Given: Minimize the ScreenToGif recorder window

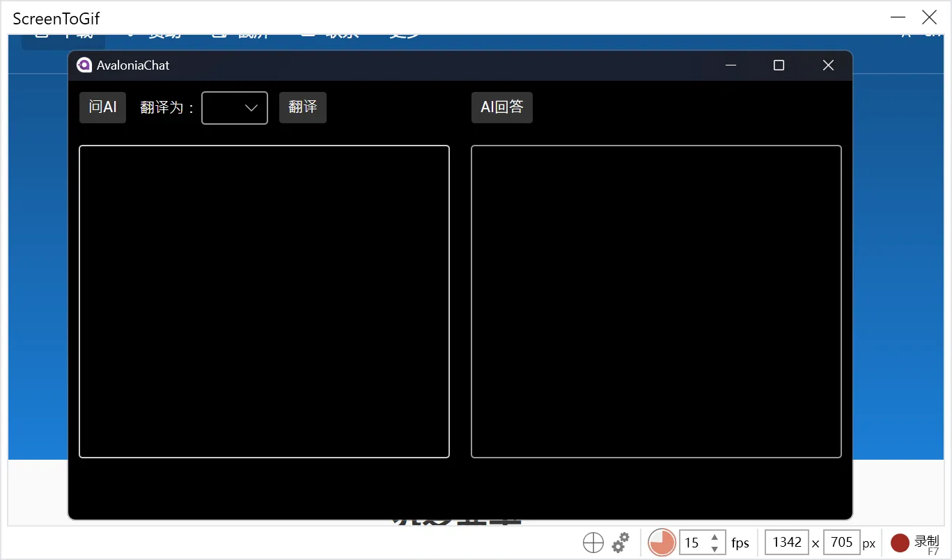Looking at the screenshot, I should (x=897, y=18).
